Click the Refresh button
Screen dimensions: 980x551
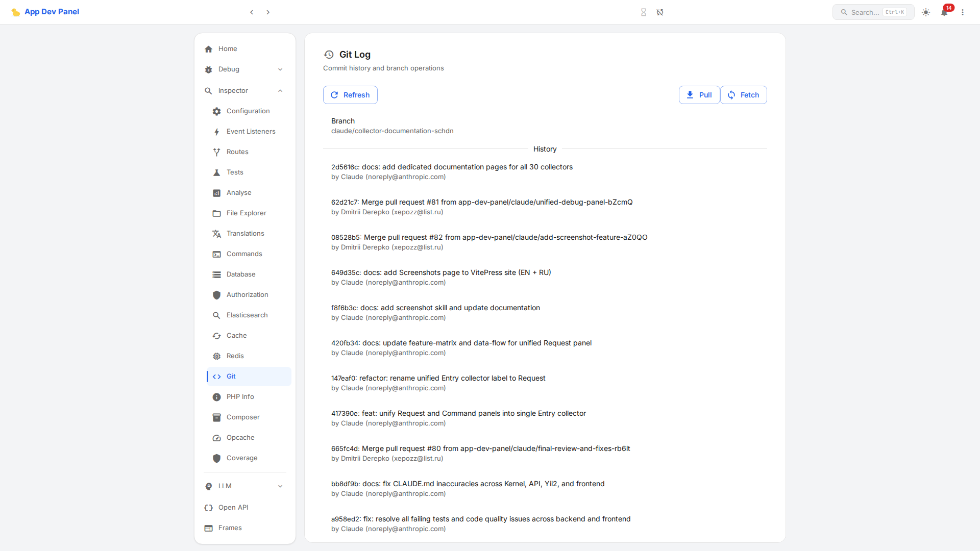350,95
